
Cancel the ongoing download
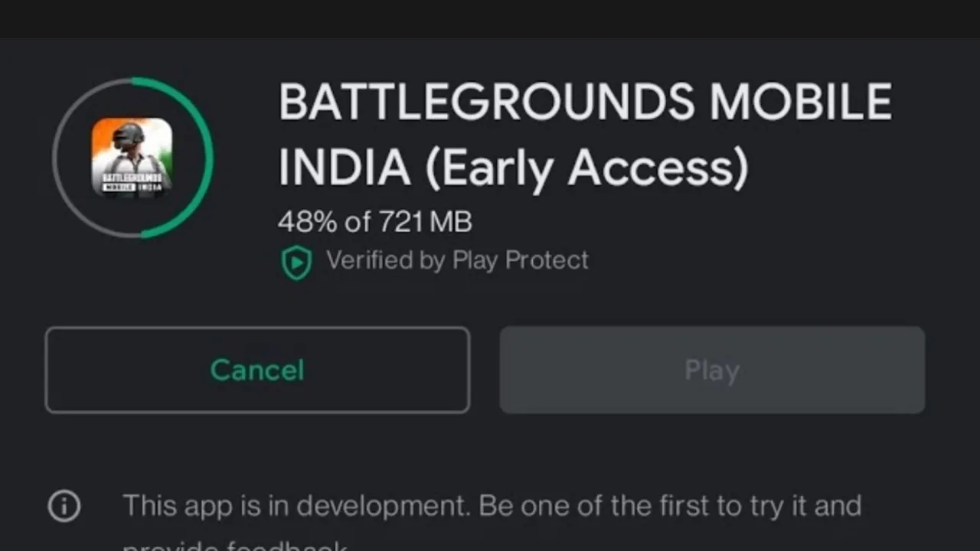(257, 370)
